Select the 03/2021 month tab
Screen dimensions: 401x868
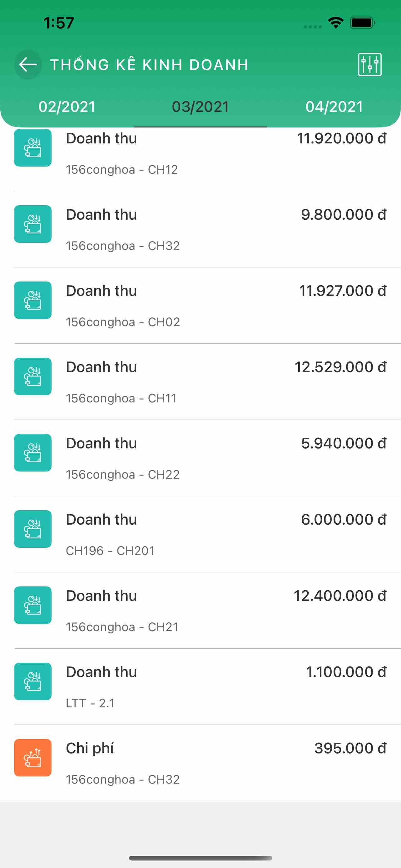[200, 107]
